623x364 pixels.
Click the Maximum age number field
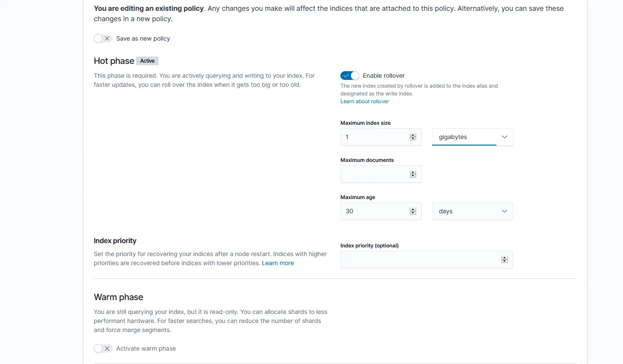(x=374, y=211)
